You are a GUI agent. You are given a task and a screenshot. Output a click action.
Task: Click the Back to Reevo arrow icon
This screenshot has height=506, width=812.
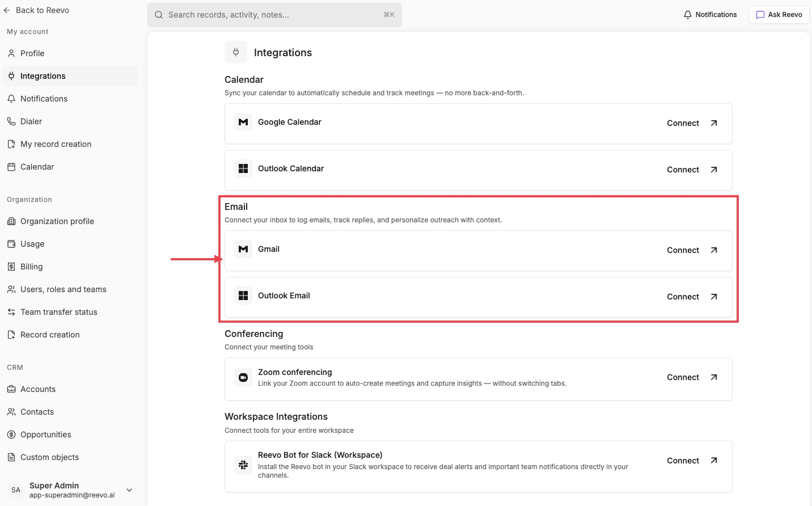pos(7,10)
